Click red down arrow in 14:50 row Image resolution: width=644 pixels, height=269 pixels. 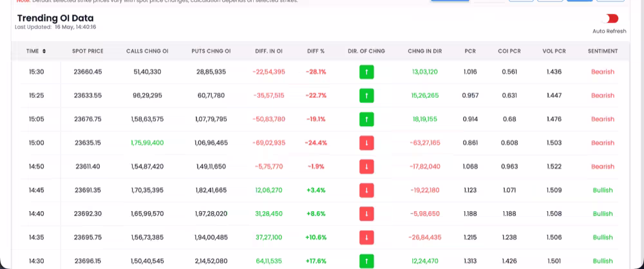click(366, 167)
